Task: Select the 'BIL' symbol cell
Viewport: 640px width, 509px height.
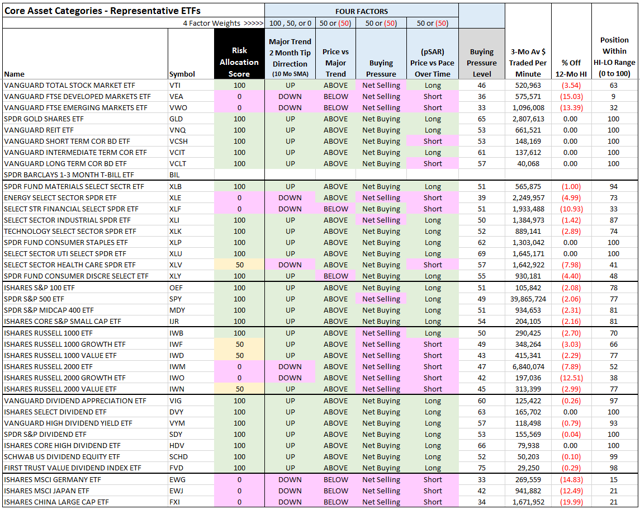Action: (x=174, y=175)
